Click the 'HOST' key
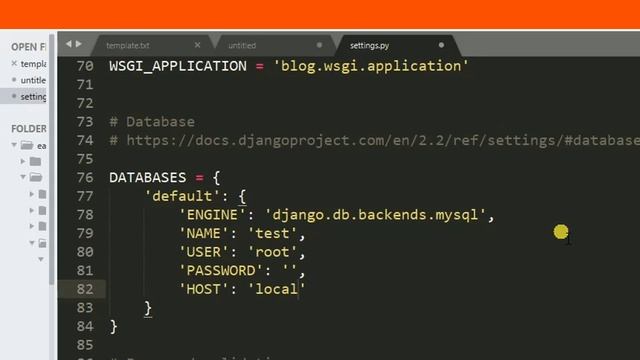 click(x=203, y=289)
